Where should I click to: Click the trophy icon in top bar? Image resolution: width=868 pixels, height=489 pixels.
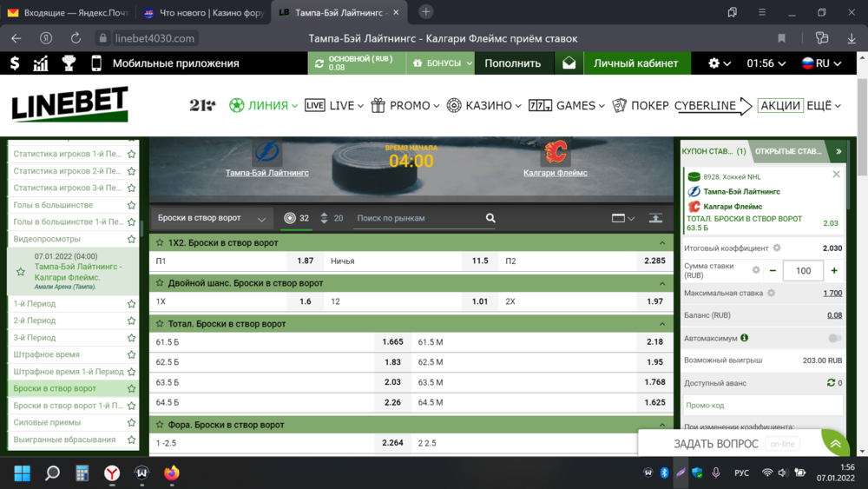click(x=69, y=63)
